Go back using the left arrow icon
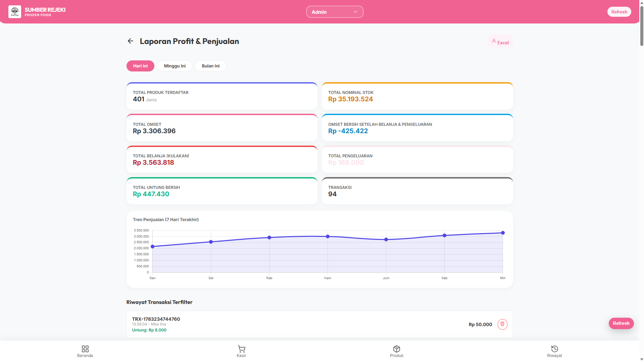The image size is (644, 362). tap(131, 41)
